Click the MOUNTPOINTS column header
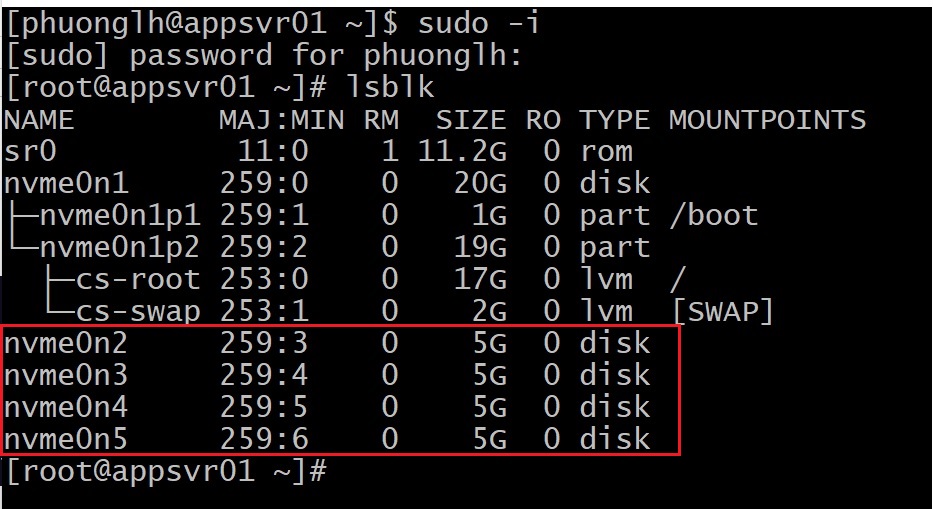Screen dimensions: 933x509 point(767,120)
